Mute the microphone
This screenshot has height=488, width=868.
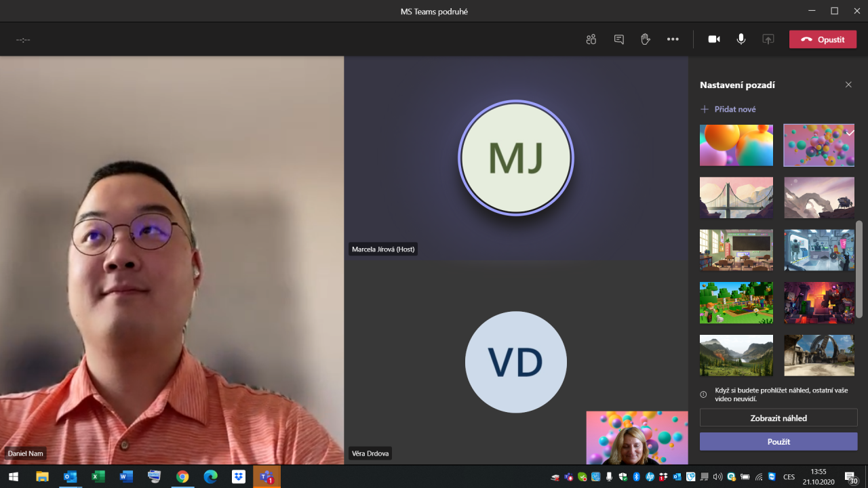(741, 39)
